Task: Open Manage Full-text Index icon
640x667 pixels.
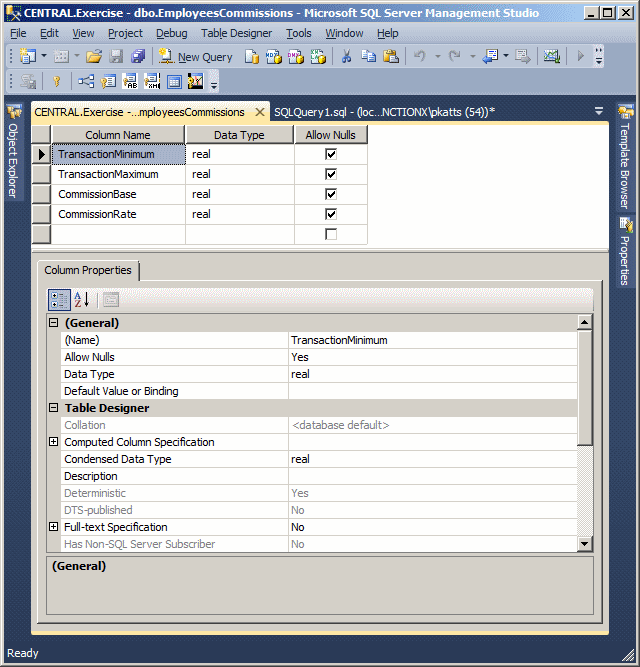Action: tap(130, 81)
